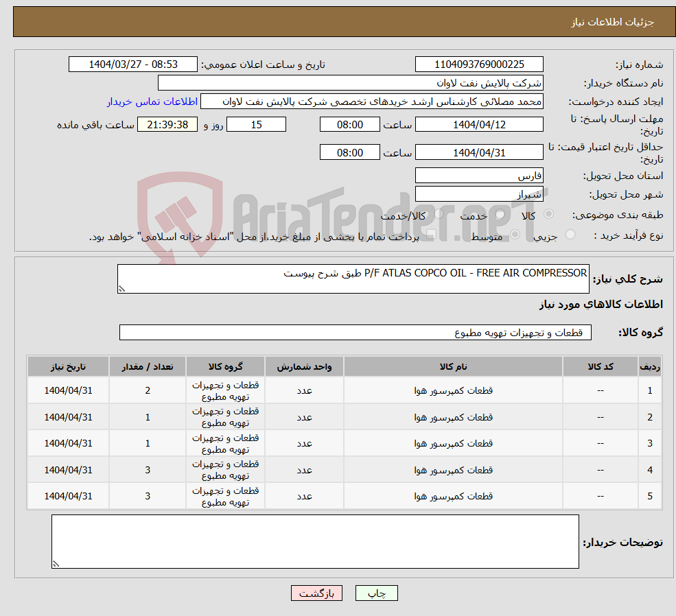Click the بازگشت (Back) button
The image size is (676, 616).
[316, 593]
